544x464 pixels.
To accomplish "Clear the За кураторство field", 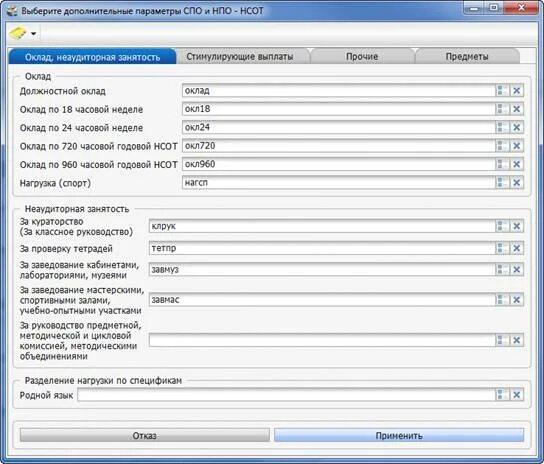I will pyautogui.click(x=516, y=226).
